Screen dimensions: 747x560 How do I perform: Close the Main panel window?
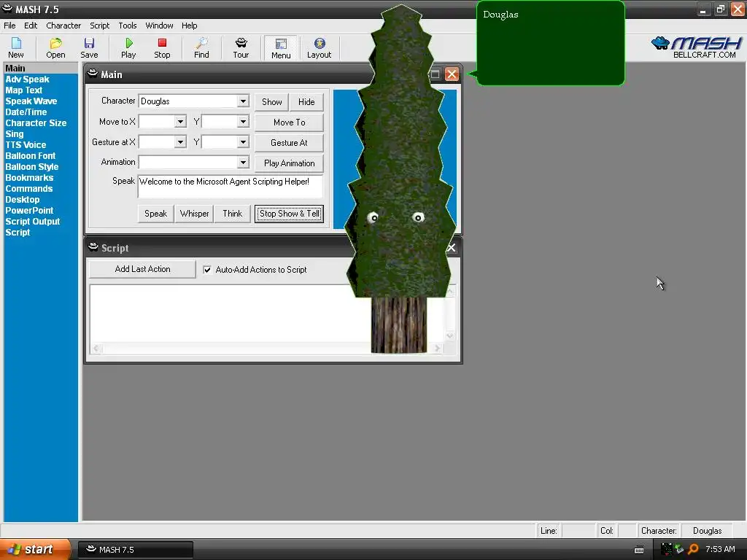coord(452,74)
